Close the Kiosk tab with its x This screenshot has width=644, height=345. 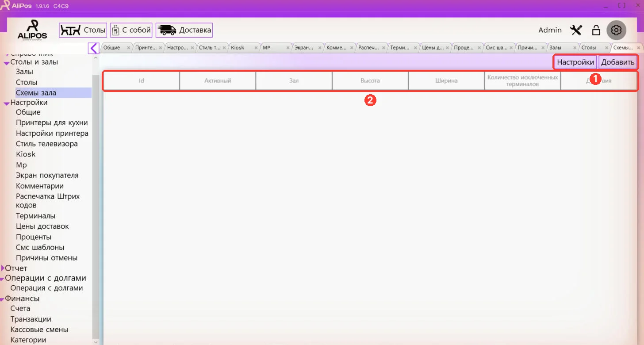click(x=256, y=48)
